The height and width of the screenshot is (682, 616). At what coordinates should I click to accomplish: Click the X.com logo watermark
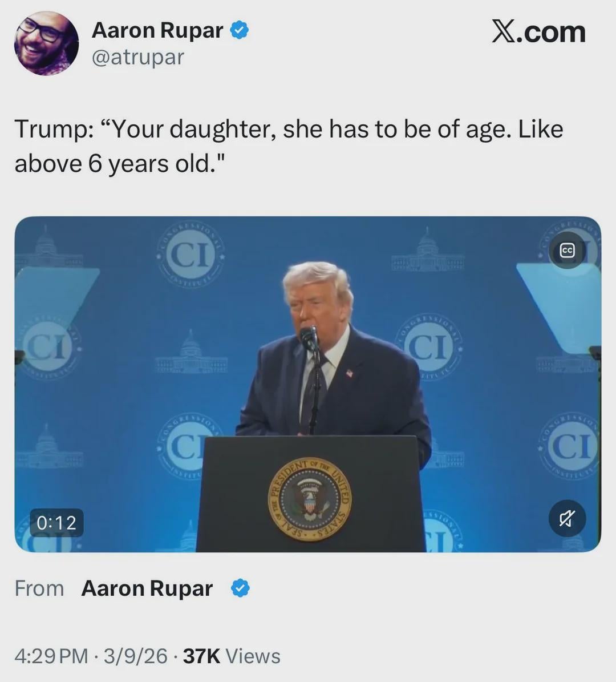coord(538,32)
